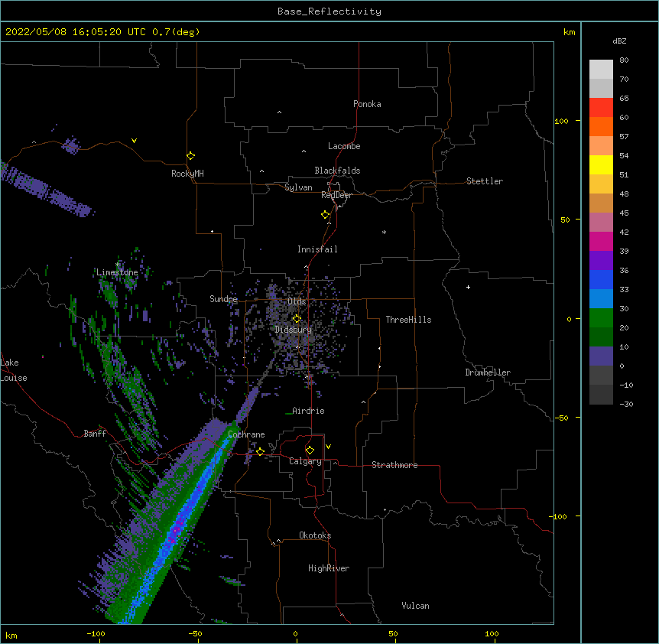Viewport: 659px width, 644px height.
Task: Click the yellow diamond marker below Cochrane
Action: pyautogui.click(x=260, y=451)
